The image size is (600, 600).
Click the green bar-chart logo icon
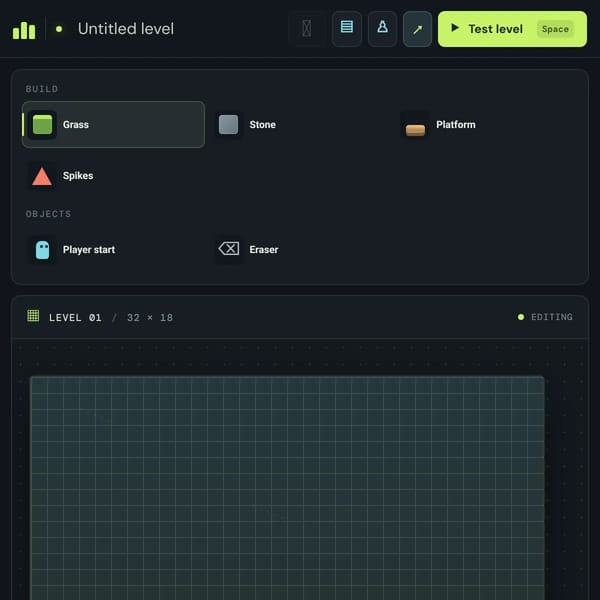(24, 30)
